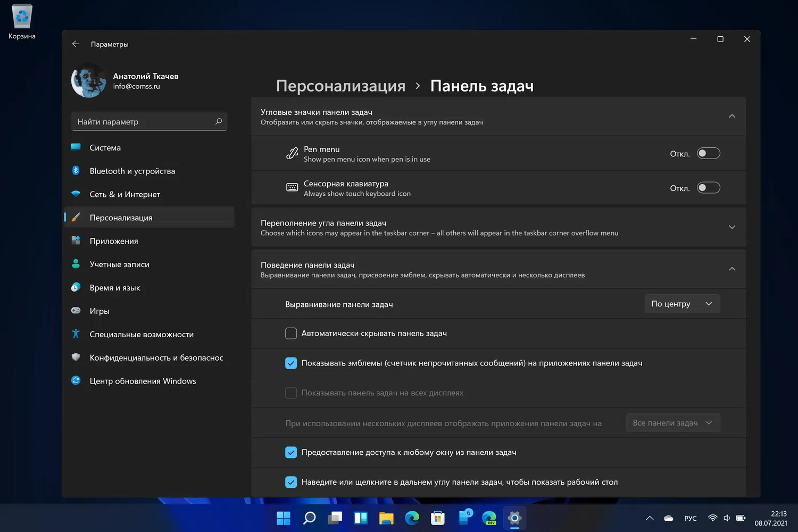The image size is (798, 532).
Task: Click the Task View taskbar icon
Action: click(x=335, y=518)
